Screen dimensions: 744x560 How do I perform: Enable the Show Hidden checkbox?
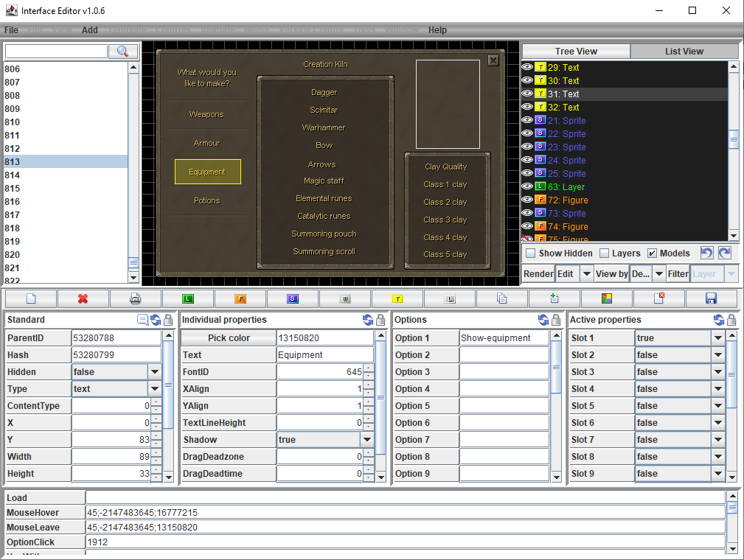coord(531,253)
